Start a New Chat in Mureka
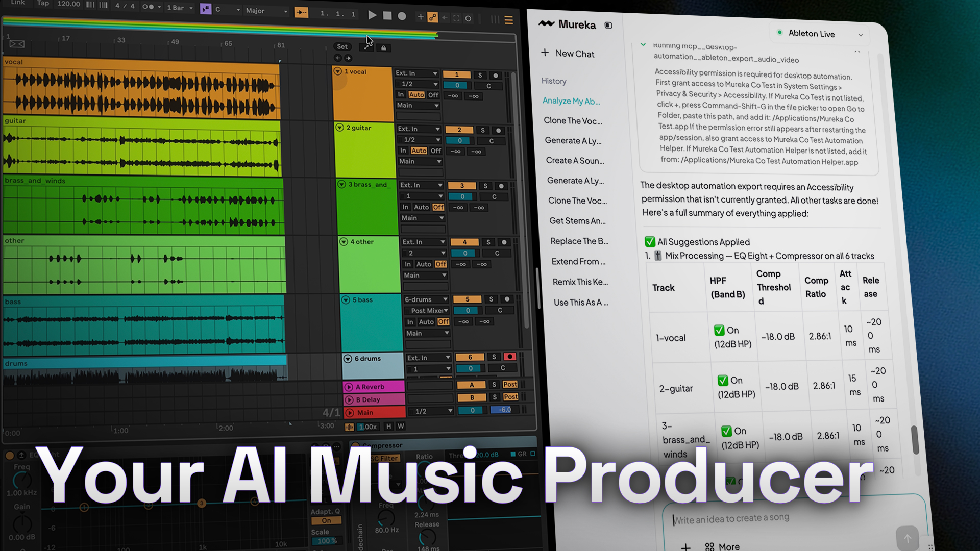This screenshot has width=980, height=551. 568,53
